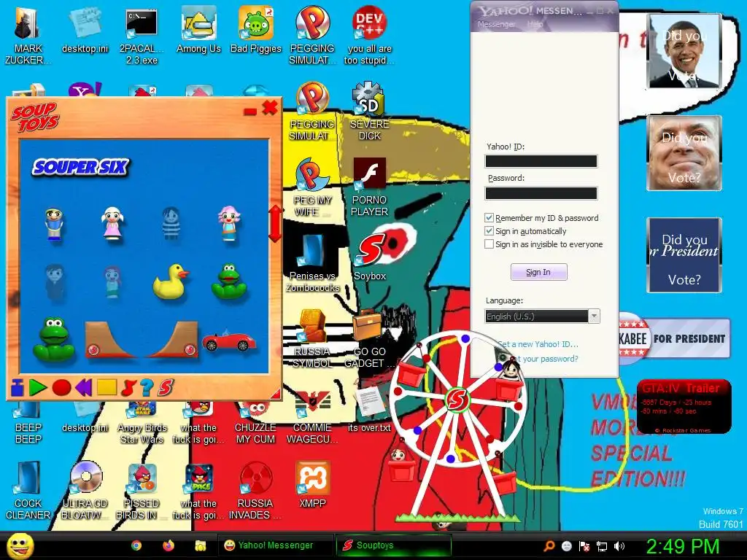Click the yellow square in Soup Toys toolbar
Screen dimensions: 747x560
(107, 387)
